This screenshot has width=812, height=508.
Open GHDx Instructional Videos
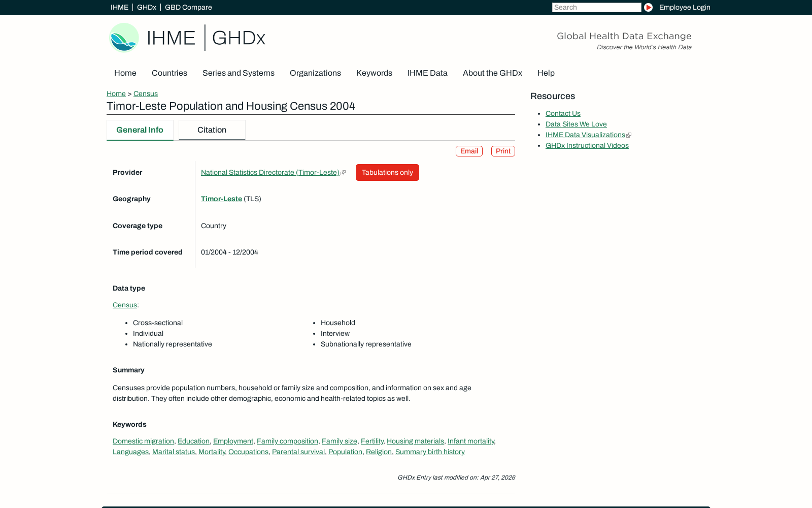(x=587, y=145)
